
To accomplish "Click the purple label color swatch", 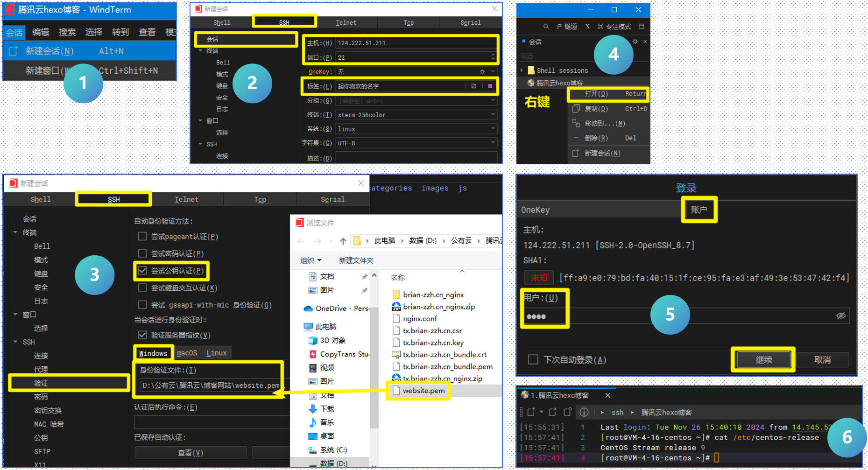I will pyautogui.click(x=490, y=86).
